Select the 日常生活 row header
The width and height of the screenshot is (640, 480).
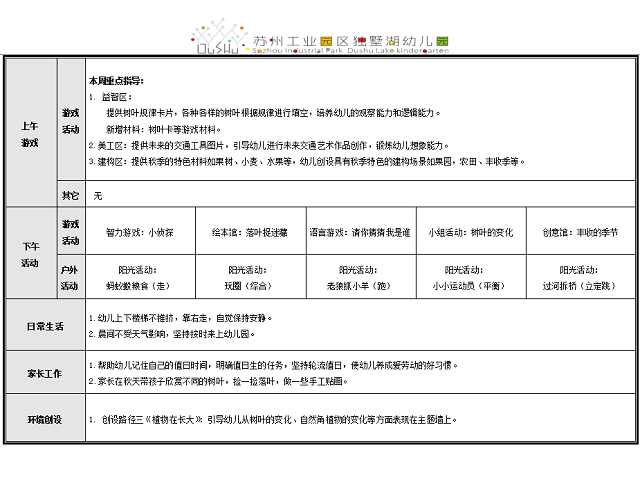(x=45, y=325)
